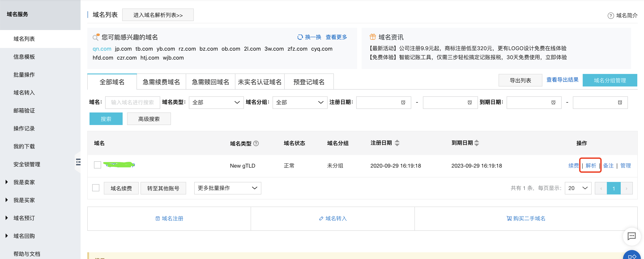Go to next page arrow in pagination

coord(626,188)
